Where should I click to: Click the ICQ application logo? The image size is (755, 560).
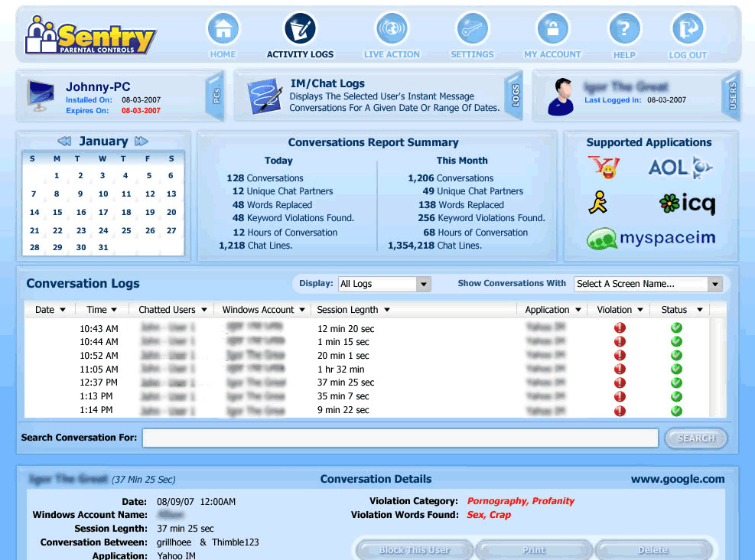(687, 203)
